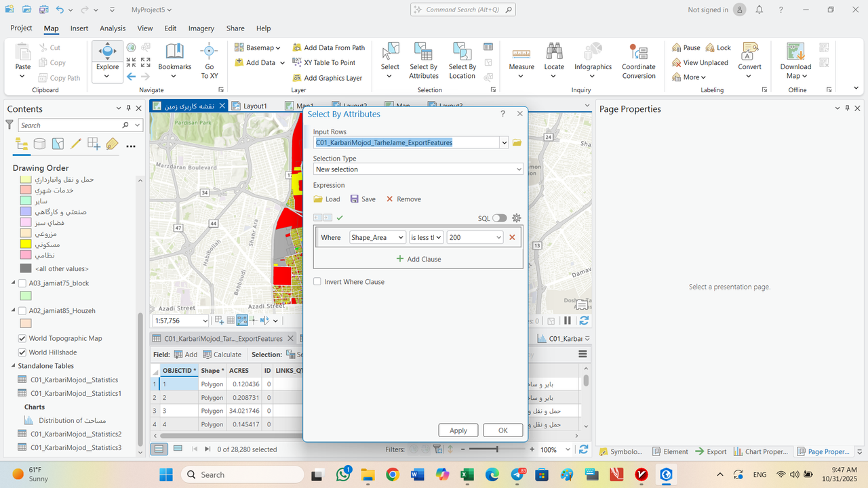Open the Input Rows dropdown

pyautogui.click(x=504, y=142)
